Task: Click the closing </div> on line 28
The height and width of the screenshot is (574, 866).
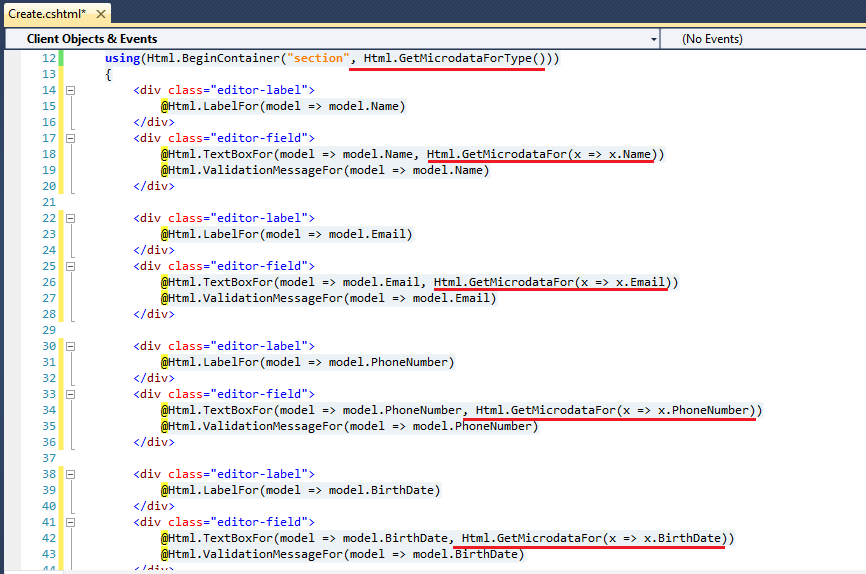Action: [154, 314]
